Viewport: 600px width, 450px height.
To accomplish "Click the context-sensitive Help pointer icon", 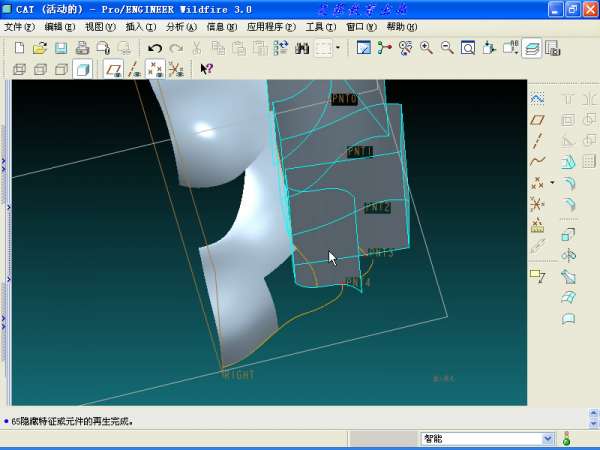I will [x=206, y=69].
